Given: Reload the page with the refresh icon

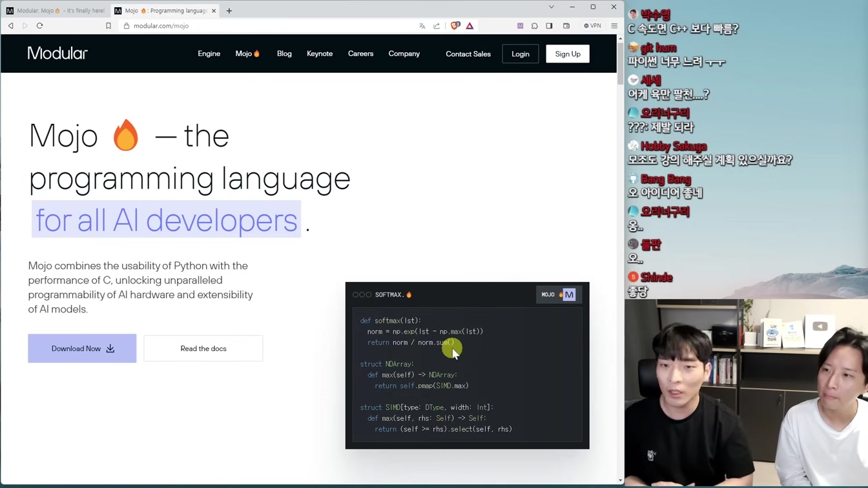Looking at the screenshot, I should click(x=39, y=26).
